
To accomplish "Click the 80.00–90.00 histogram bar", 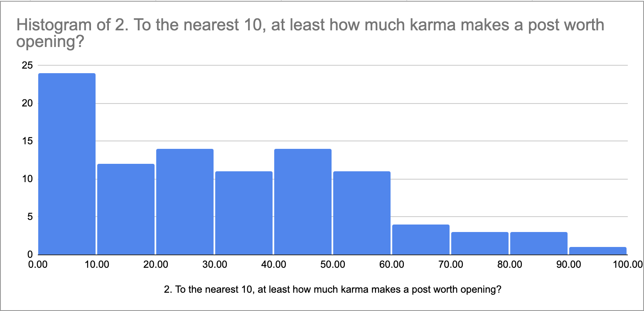I will click(539, 243).
